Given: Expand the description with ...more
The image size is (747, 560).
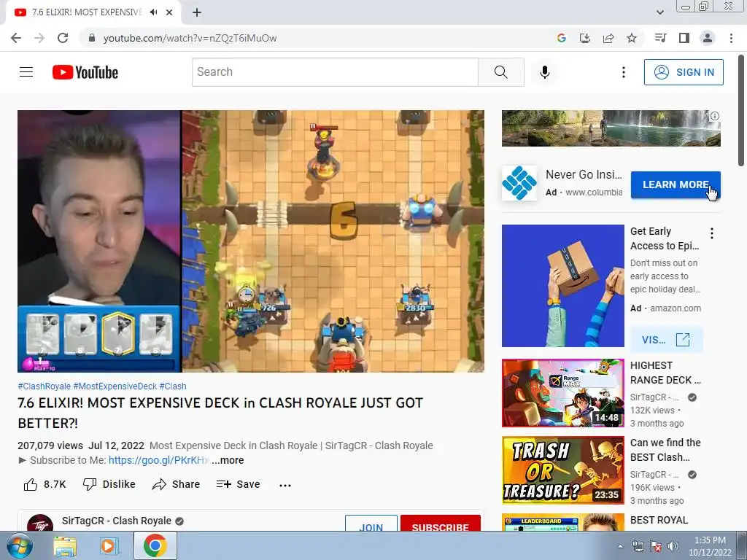Looking at the screenshot, I should pyautogui.click(x=228, y=460).
